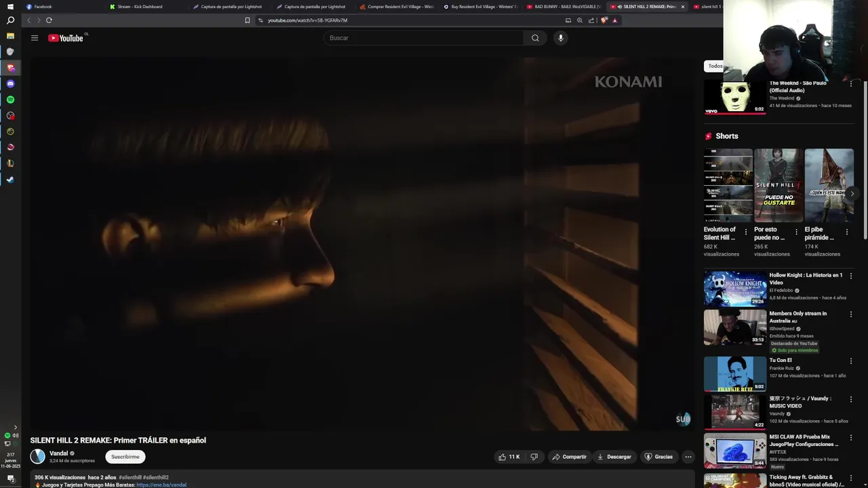Open options for Hollow Knight video

(851, 276)
